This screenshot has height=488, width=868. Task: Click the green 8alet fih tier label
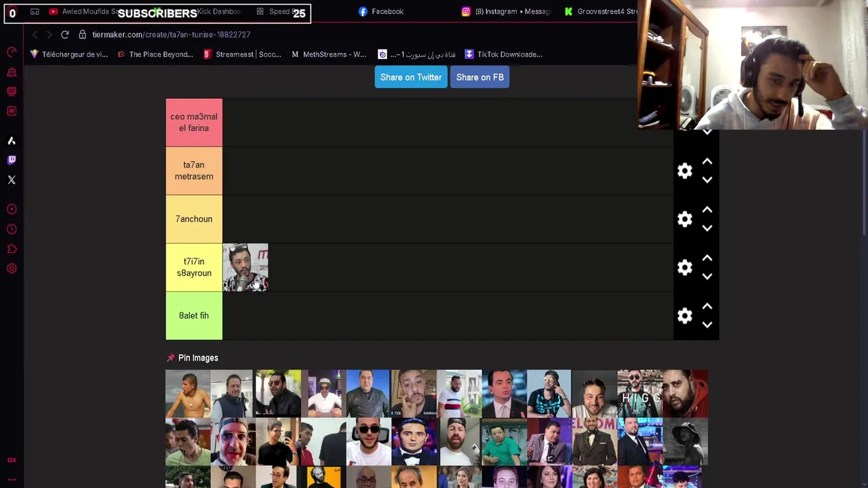pos(194,316)
